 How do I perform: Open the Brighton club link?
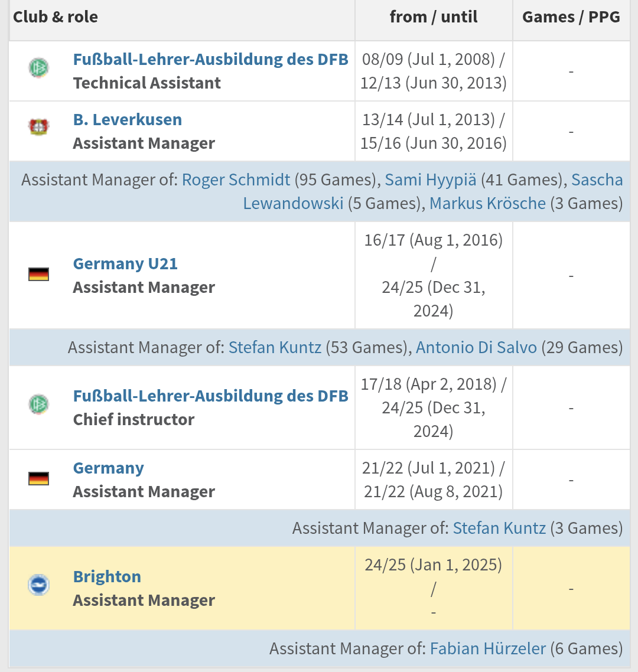107,577
